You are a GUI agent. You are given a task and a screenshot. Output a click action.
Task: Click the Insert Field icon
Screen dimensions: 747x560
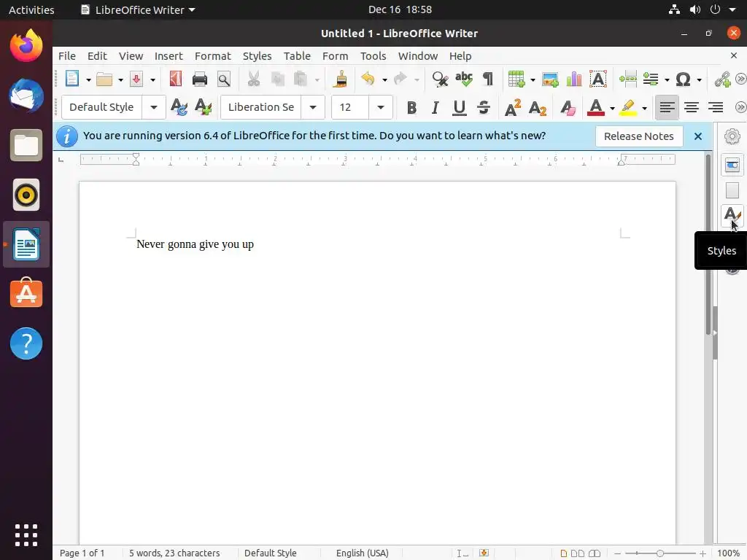[x=651, y=79]
